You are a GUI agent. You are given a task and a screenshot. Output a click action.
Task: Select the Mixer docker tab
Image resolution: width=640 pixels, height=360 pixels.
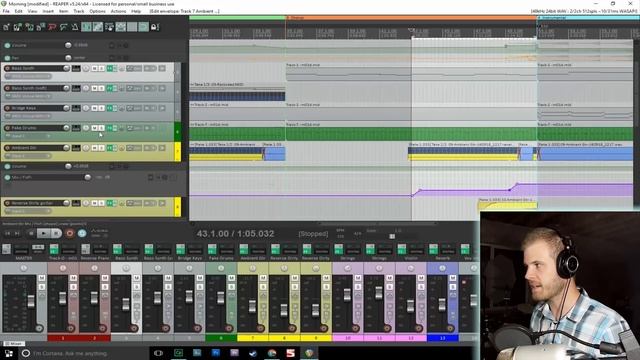(x=15, y=344)
